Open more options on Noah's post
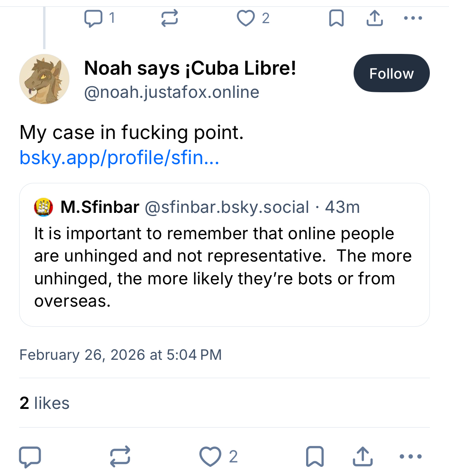Screen dimensions: 449x476 pyautogui.click(x=410, y=456)
